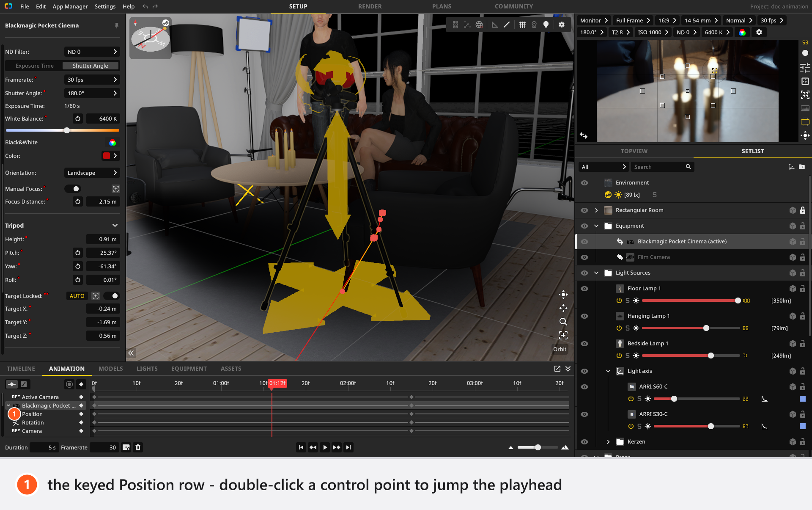The width and height of the screenshot is (812, 510).
Task: Click the white balance slider handle
Action: click(67, 130)
